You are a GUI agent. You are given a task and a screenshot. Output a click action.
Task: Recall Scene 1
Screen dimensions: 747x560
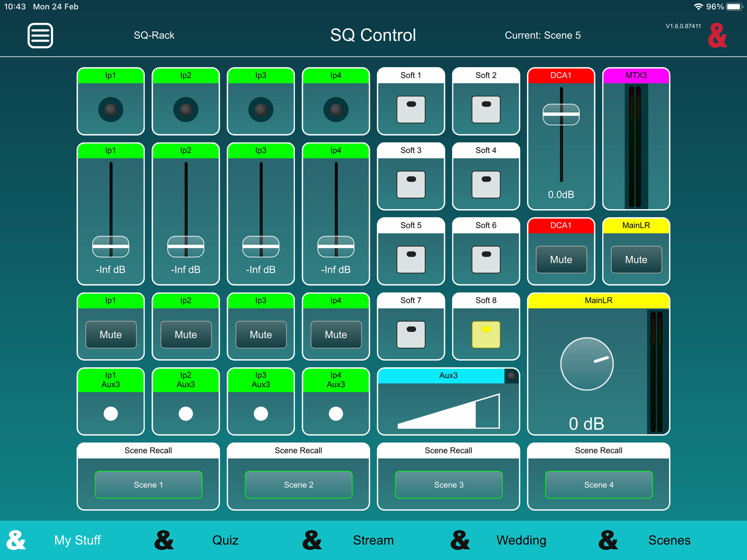pos(148,485)
